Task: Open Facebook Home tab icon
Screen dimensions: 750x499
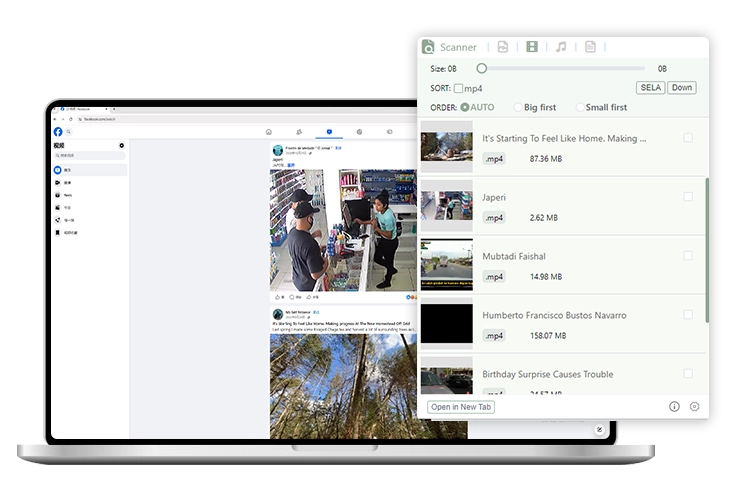Action: pos(269,132)
